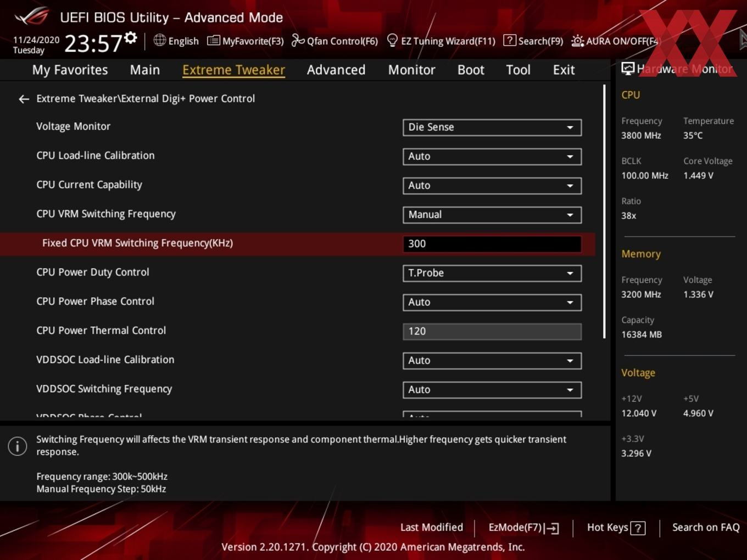
Task: Click +12V reading 12.040 V
Action: 639,413
